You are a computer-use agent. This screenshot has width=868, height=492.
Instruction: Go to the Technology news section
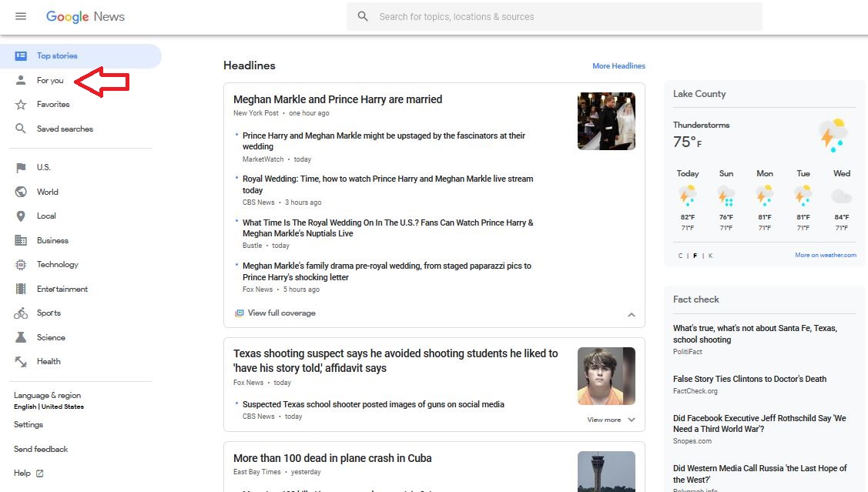58,265
